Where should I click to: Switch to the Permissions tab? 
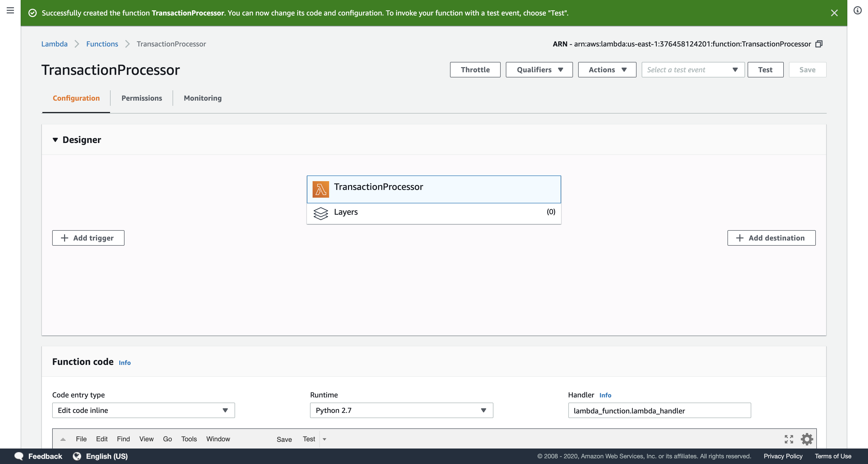click(142, 98)
